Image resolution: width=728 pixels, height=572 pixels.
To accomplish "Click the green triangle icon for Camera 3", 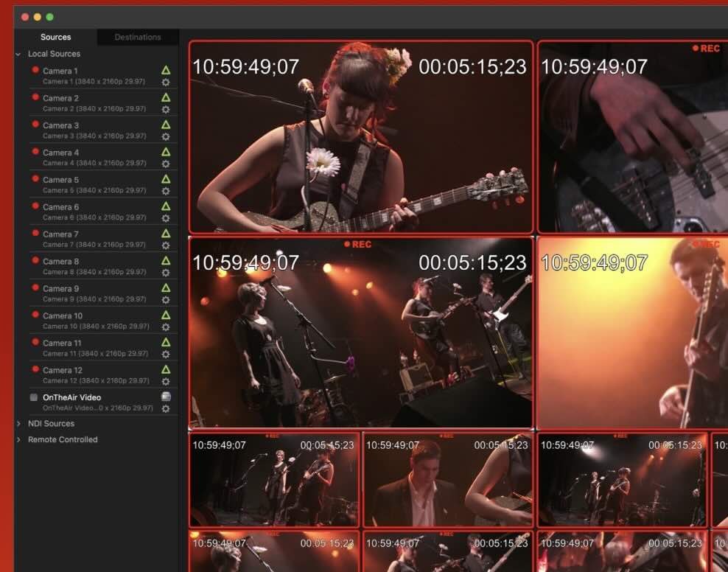I will (x=166, y=125).
